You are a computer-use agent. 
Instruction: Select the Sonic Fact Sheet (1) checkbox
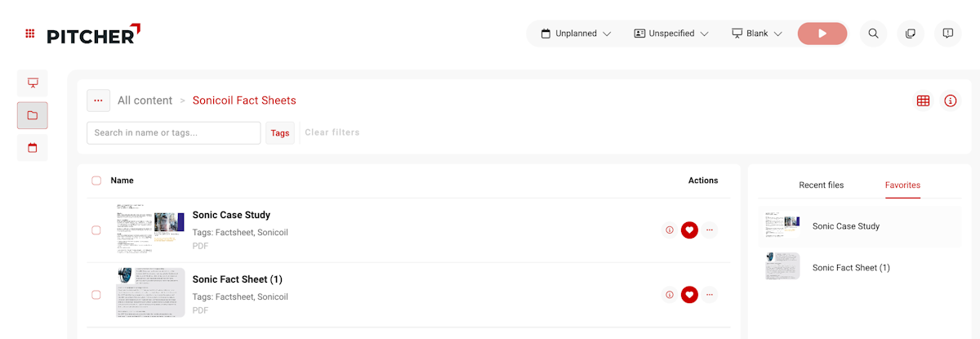click(96, 295)
